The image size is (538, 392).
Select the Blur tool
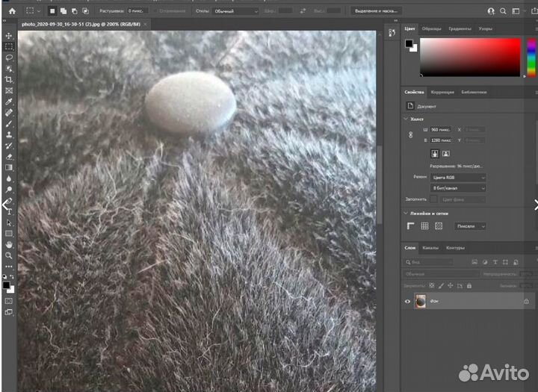pos(9,178)
